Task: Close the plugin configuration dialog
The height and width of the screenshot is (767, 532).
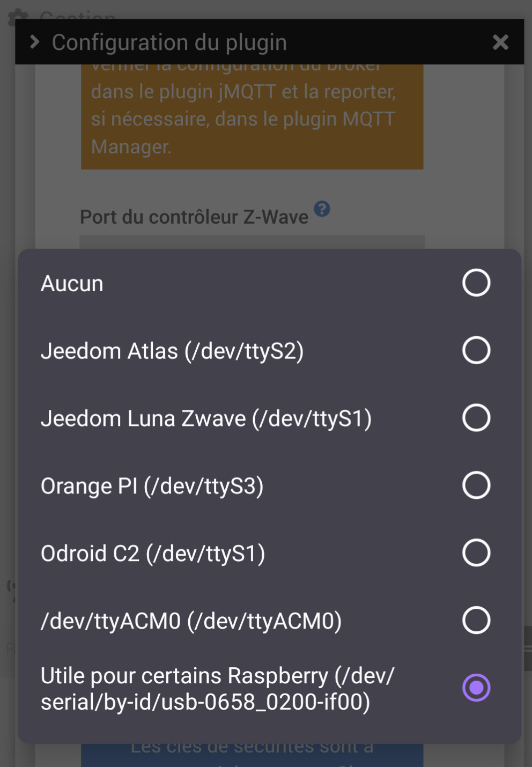Action: 500,42
